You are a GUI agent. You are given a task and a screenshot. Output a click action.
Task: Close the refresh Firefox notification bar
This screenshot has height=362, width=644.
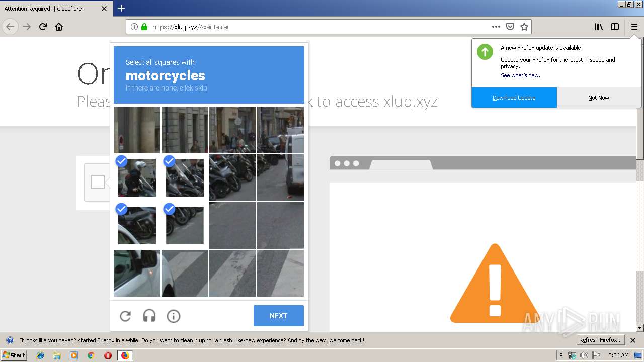633,340
